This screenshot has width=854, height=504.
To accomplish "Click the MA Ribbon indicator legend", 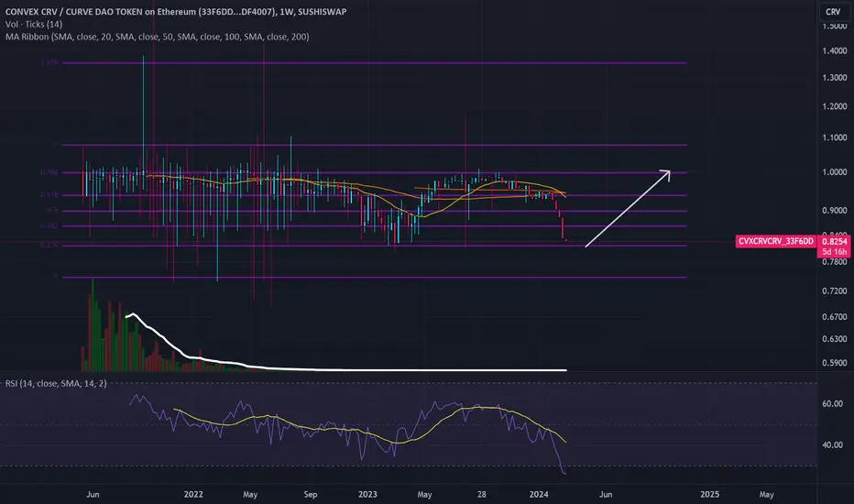I will [x=158, y=37].
